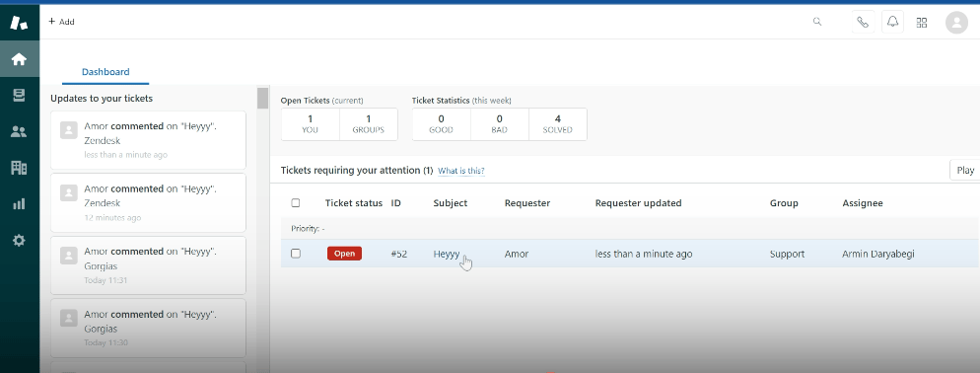Switch to the Dashboard tab
The width and height of the screenshot is (980, 373).
105,72
